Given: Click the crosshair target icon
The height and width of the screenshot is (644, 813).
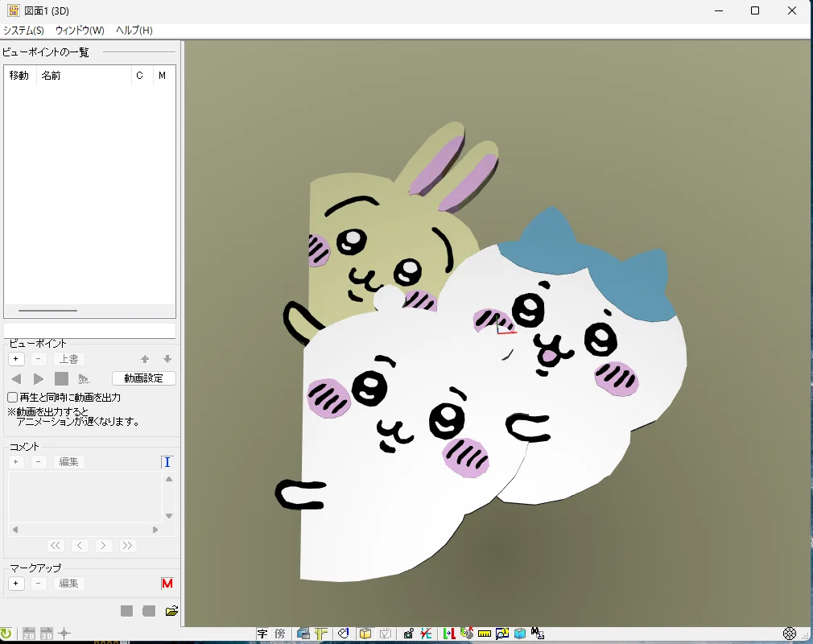Looking at the screenshot, I should pyautogui.click(x=64, y=633).
